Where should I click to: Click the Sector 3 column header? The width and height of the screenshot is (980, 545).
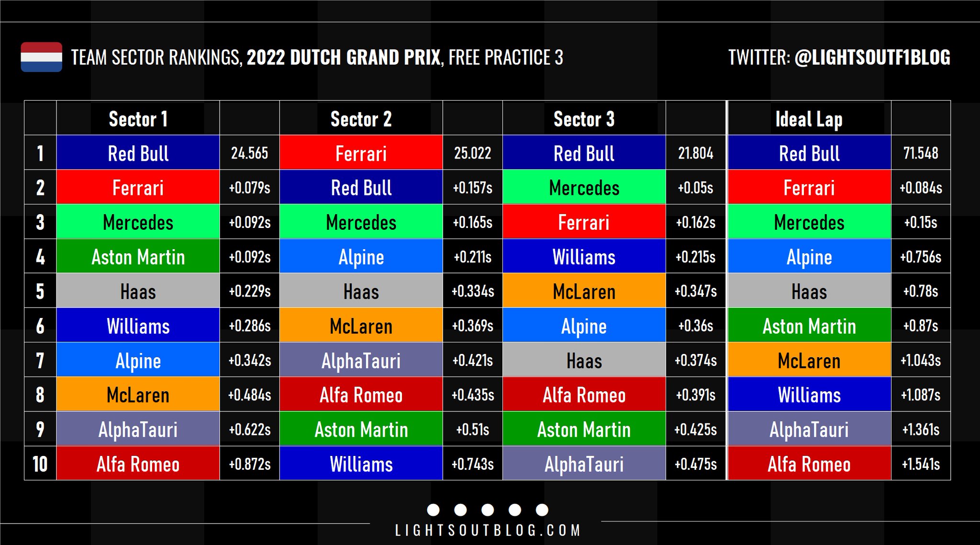coord(584,119)
